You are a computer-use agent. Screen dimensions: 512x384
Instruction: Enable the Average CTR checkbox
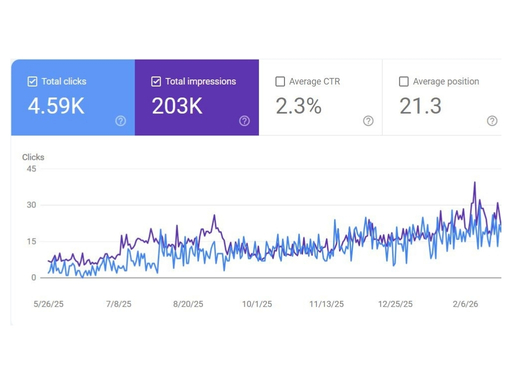pyautogui.click(x=280, y=82)
